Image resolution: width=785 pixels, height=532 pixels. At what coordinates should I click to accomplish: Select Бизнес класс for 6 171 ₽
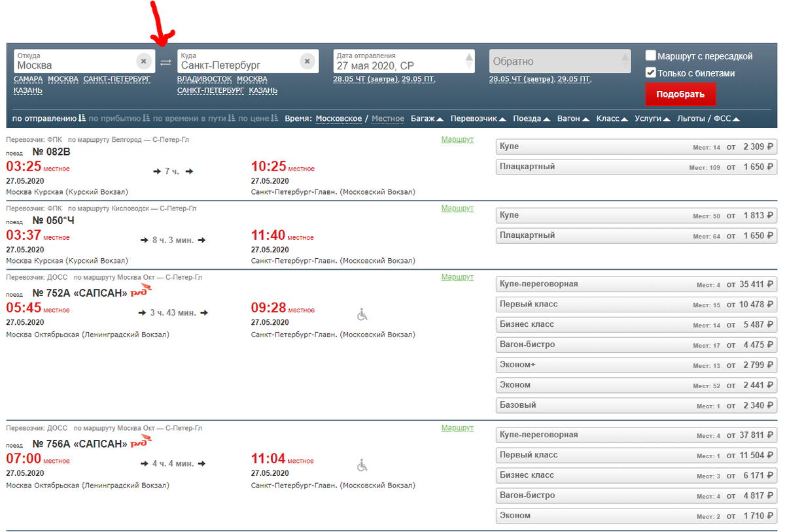(637, 476)
